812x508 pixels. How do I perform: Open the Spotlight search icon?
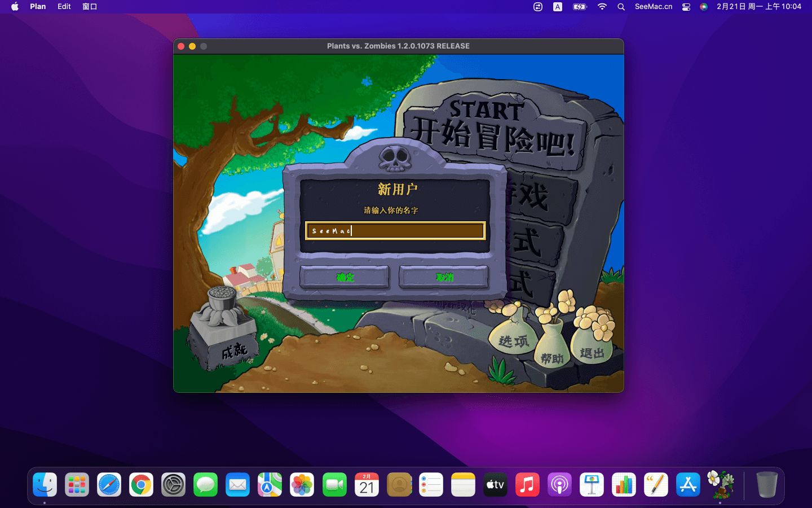(621, 7)
